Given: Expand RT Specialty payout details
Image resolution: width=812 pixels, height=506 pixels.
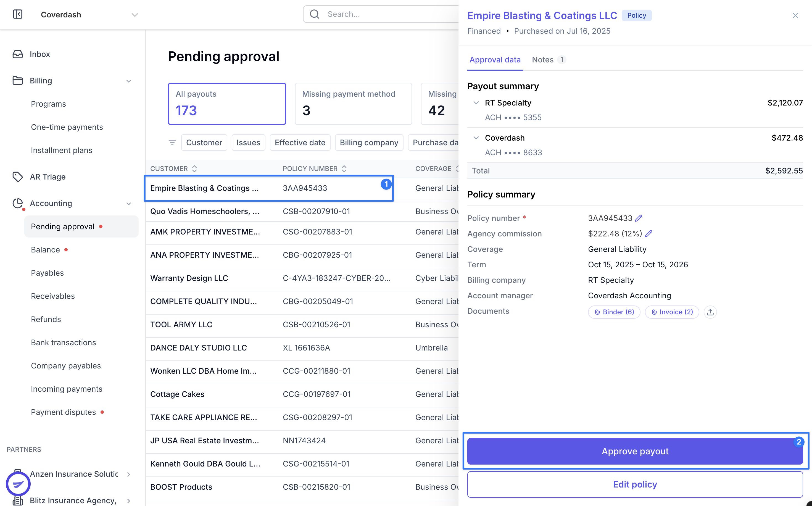Looking at the screenshot, I should (x=476, y=103).
